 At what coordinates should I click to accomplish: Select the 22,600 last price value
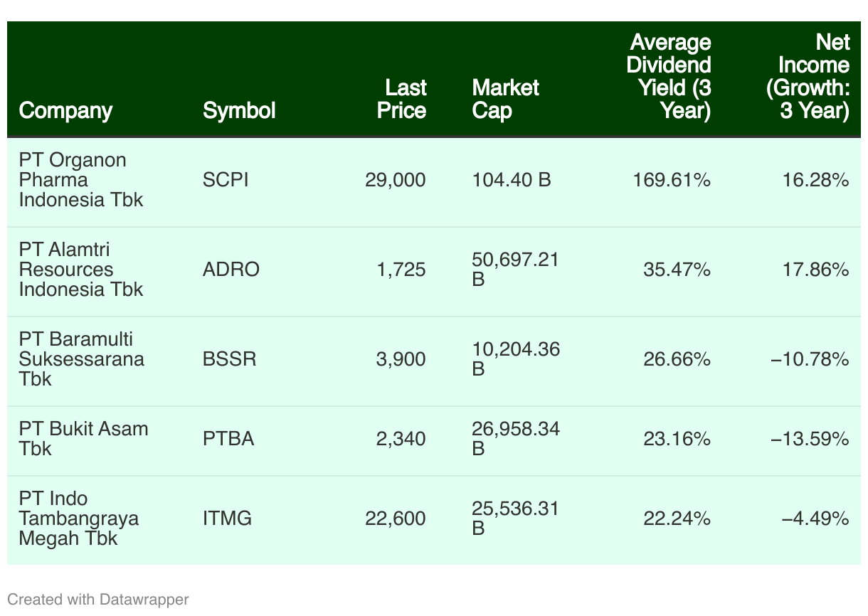pyautogui.click(x=396, y=518)
